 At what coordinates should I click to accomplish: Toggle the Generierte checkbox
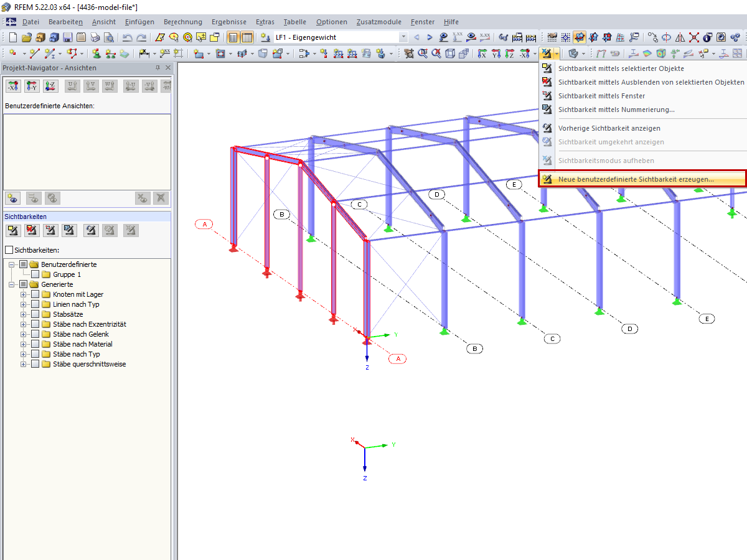pyautogui.click(x=24, y=284)
